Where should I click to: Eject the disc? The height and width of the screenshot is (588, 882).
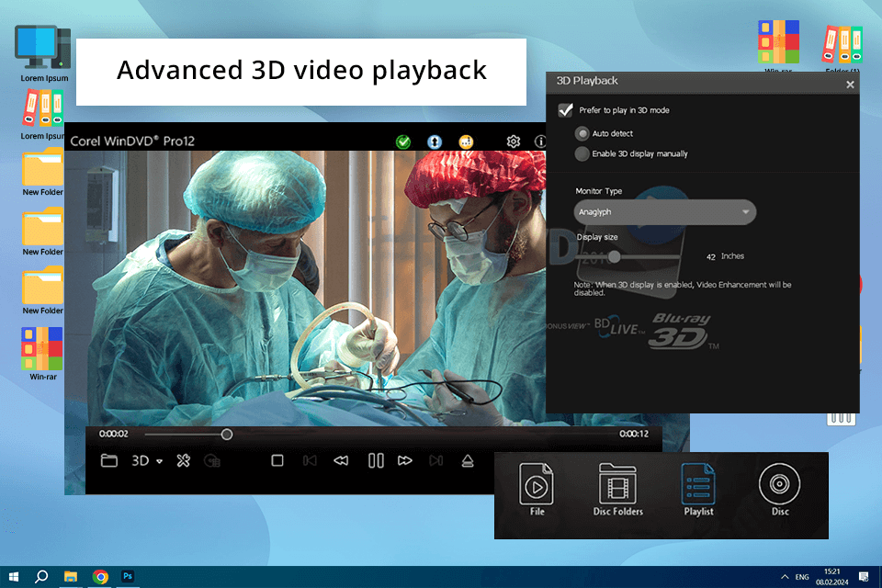pos(468,461)
